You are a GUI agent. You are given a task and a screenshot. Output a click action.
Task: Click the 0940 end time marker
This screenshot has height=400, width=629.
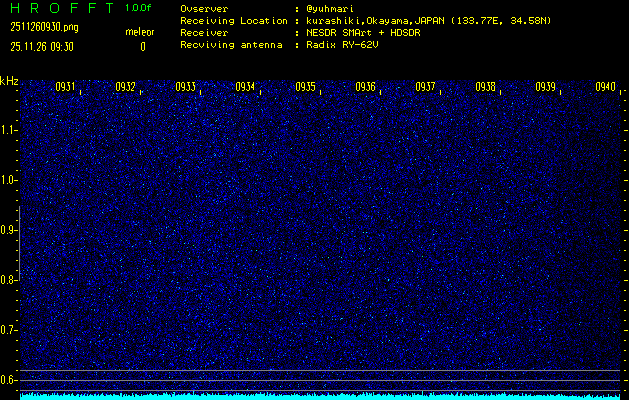(x=605, y=87)
